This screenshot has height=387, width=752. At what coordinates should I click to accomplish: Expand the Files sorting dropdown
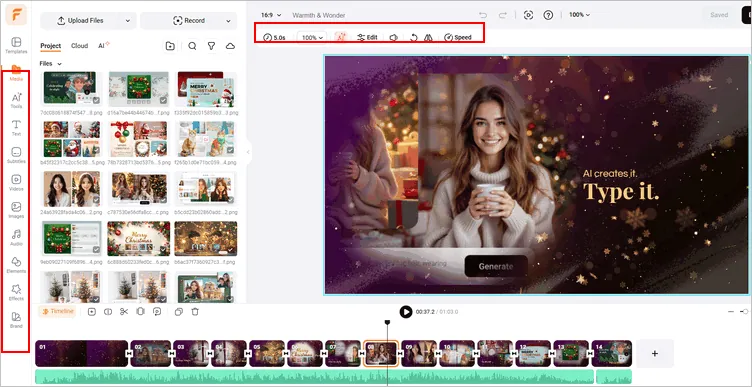[51, 63]
